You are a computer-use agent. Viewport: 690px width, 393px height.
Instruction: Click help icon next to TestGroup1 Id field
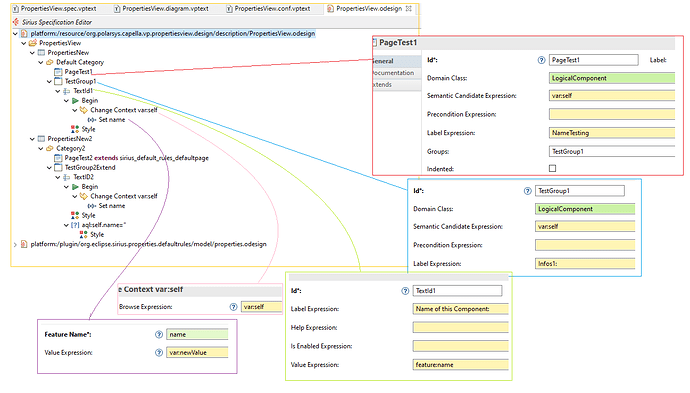coord(528,191)
